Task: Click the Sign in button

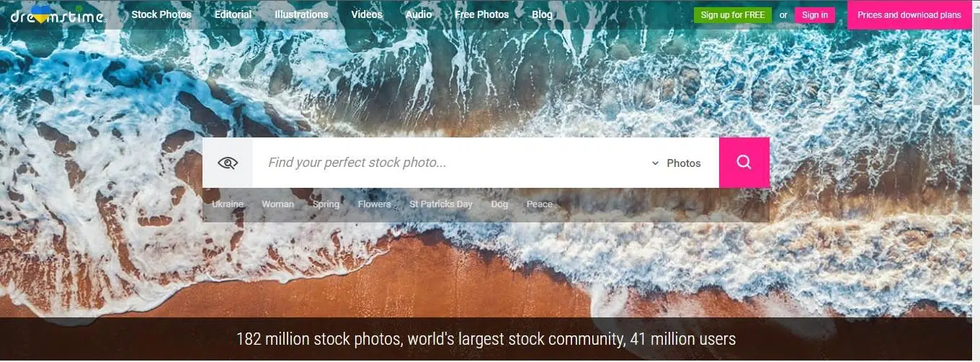Action: click(815, 15)
